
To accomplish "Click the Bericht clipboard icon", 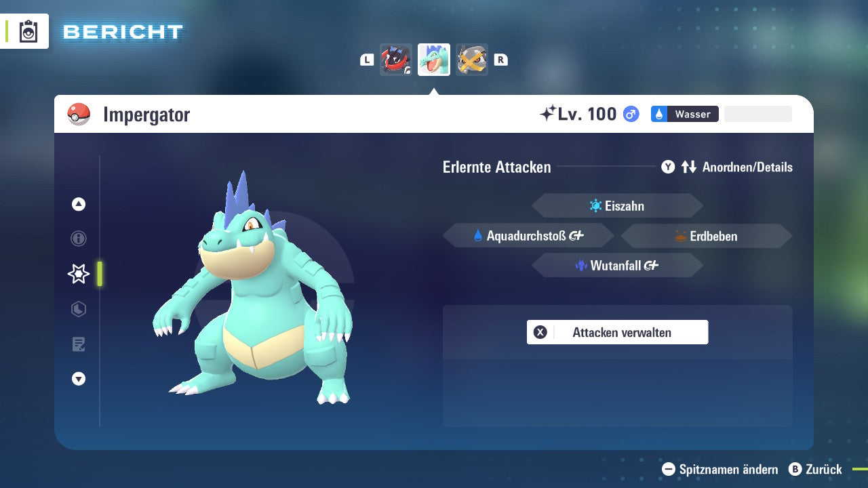I will click(x=28, y=31).
